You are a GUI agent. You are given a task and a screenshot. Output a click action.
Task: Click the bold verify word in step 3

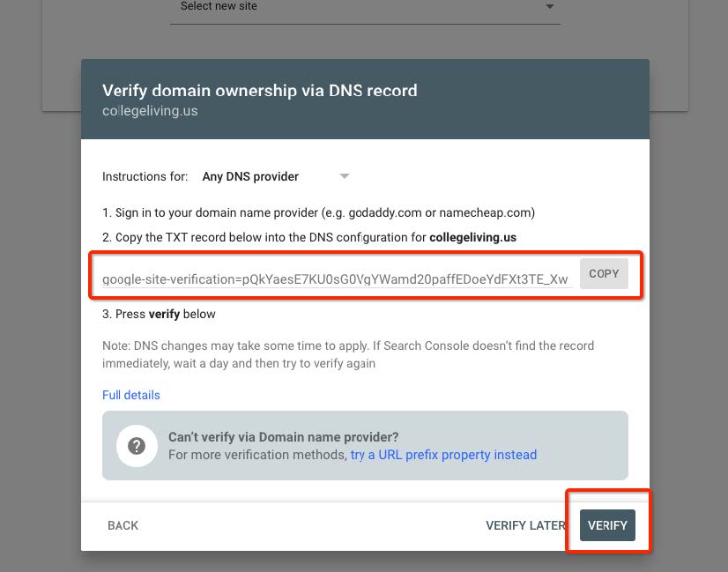[x=164, y=314]
